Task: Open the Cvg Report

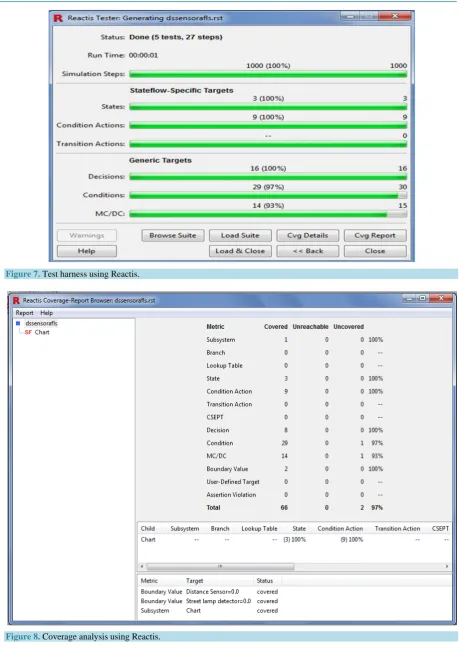Action: pyautogui.click(x=375, y=236)
